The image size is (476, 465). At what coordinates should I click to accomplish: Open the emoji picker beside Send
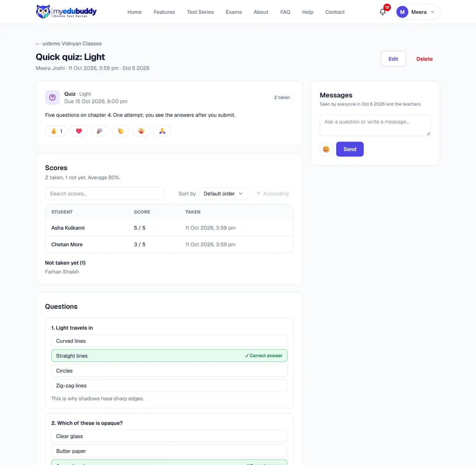(326, 149)
